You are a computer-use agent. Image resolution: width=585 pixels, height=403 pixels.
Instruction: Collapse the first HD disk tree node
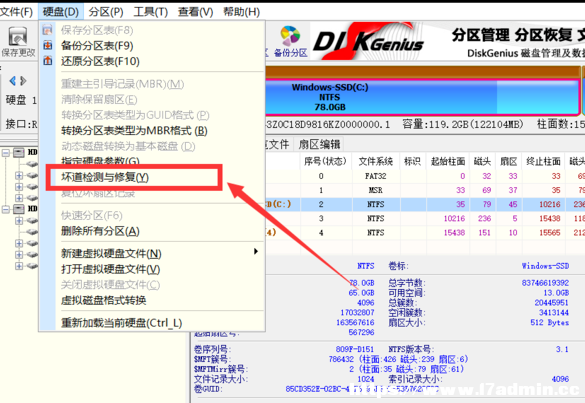point(6,153)
